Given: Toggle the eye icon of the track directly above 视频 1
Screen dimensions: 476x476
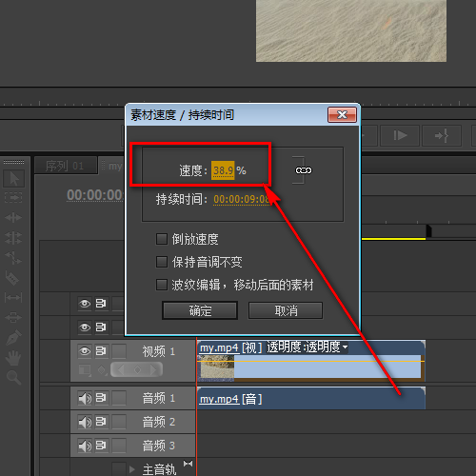Looking at the screenshot, I should [x=85, y=327].
